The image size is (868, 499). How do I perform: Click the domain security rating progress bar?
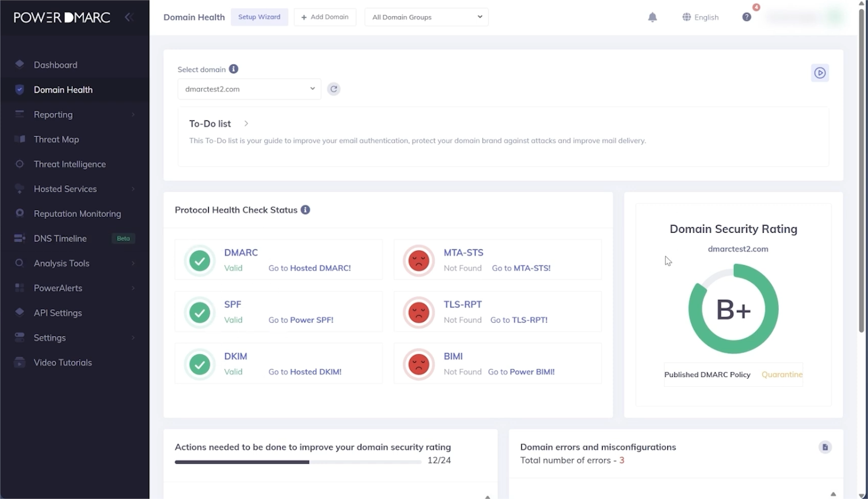297,462
